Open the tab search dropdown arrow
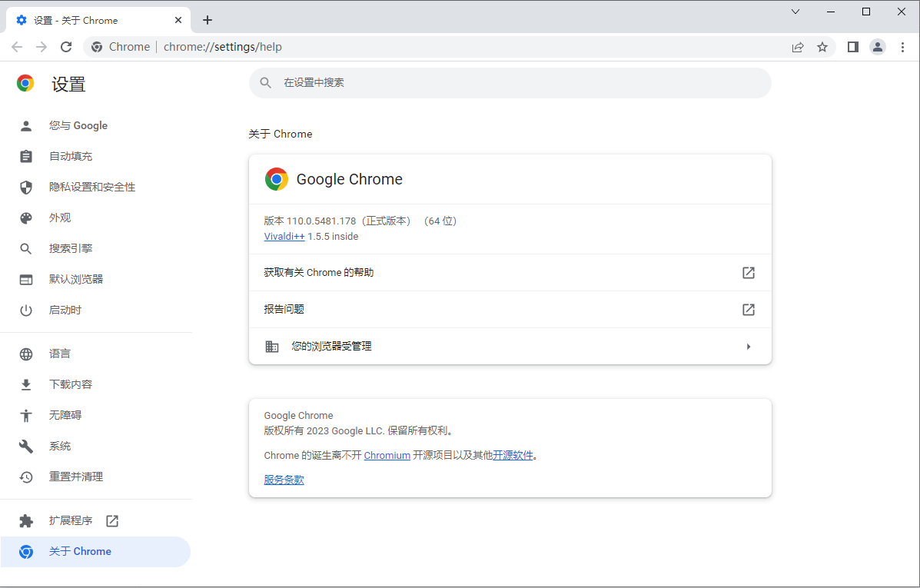The height and width of the screenshot is (588, 920). click(x=795, y=12)
